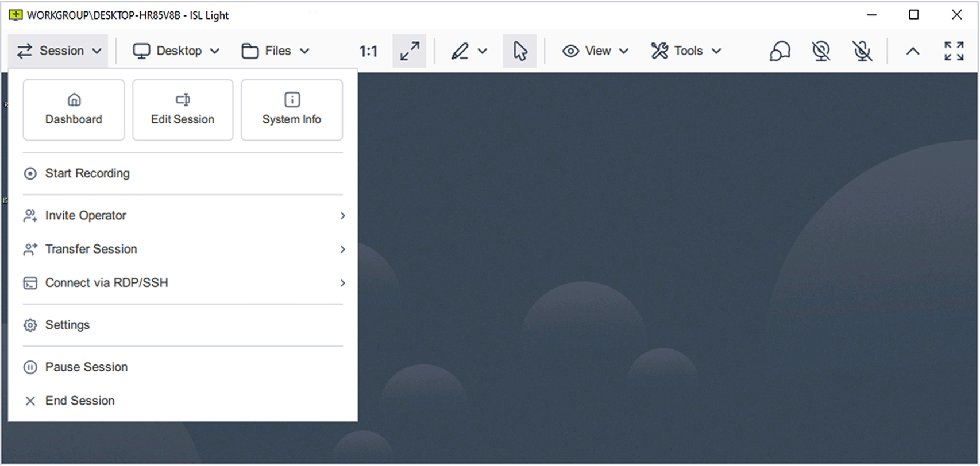Image resolution: width=980 pixels, height=466 pixels.
Task: Open the Invite Operator submenu
Action: coord(86,216)
